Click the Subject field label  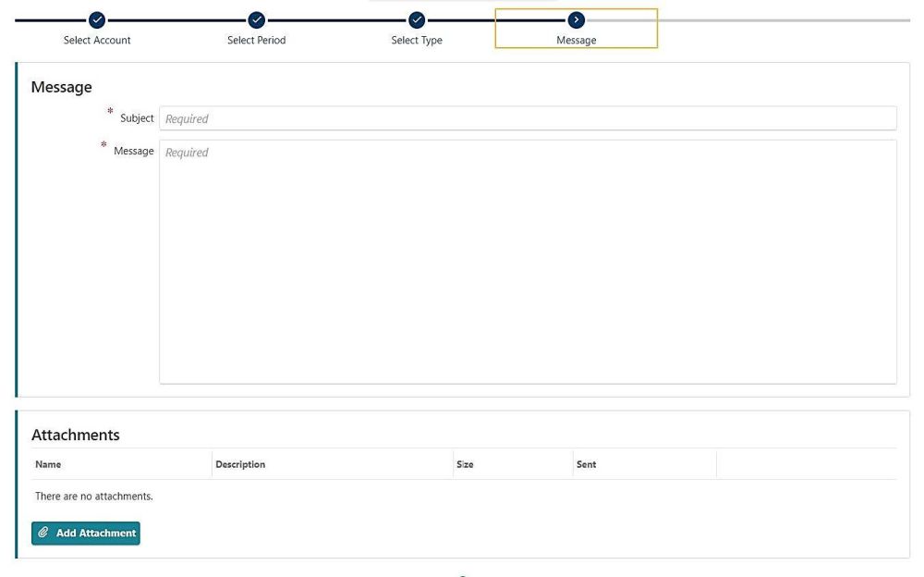[x=137, y=118]
